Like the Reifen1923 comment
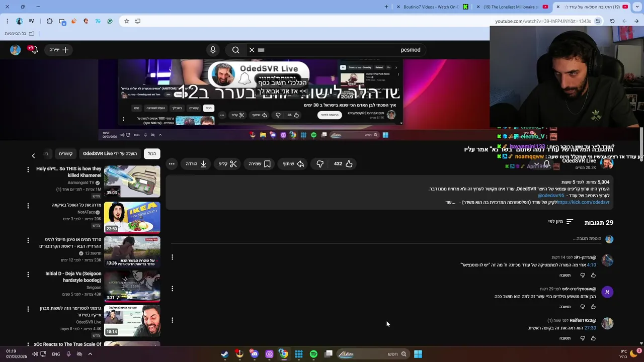Viewport: 644px width, 362px height. click(x=593, y=338)
